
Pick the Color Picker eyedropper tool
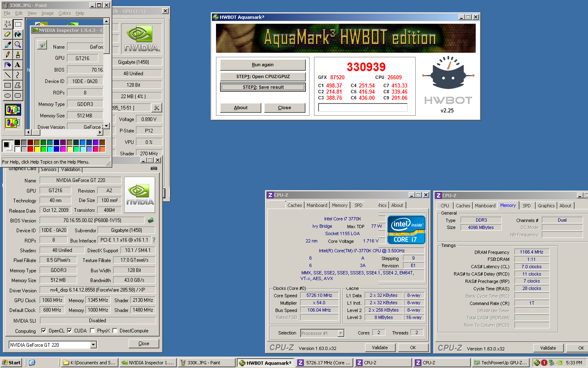[x=8, y=45]
